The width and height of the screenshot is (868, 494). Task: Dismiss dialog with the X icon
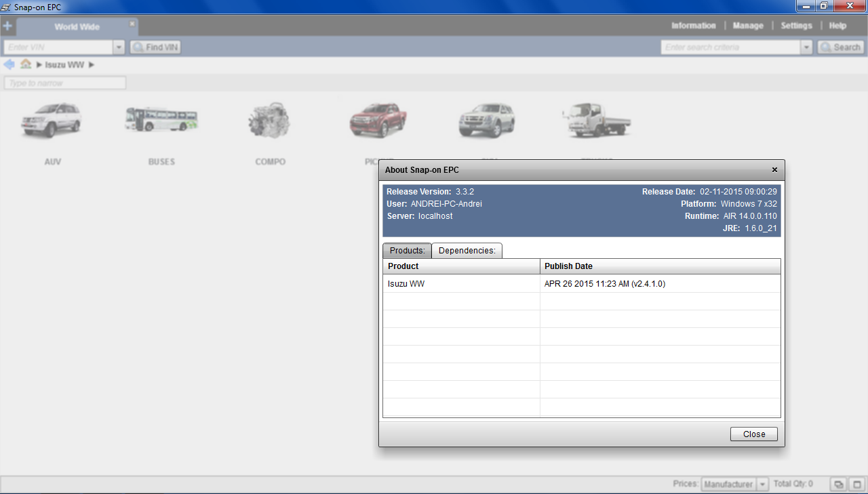774,170
